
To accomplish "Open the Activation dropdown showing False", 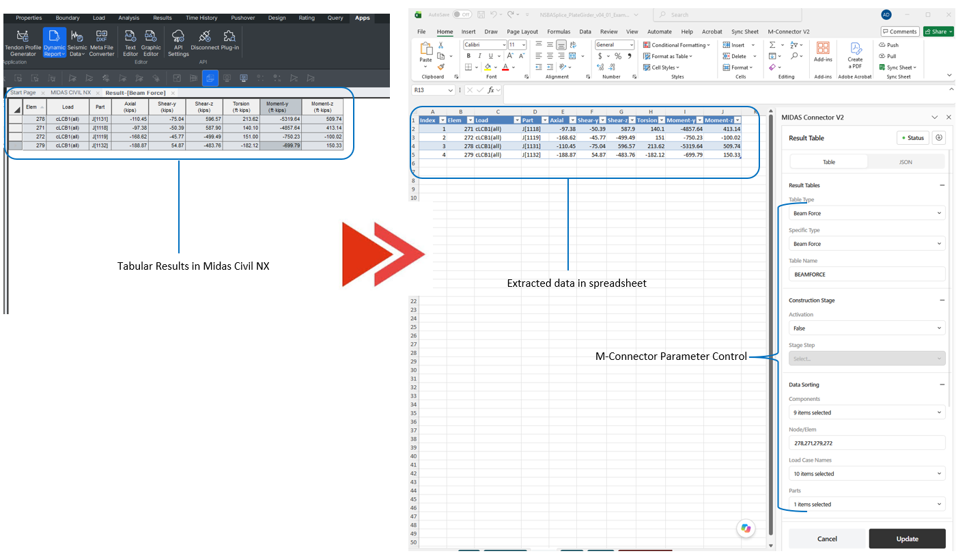I will (867, 328).
